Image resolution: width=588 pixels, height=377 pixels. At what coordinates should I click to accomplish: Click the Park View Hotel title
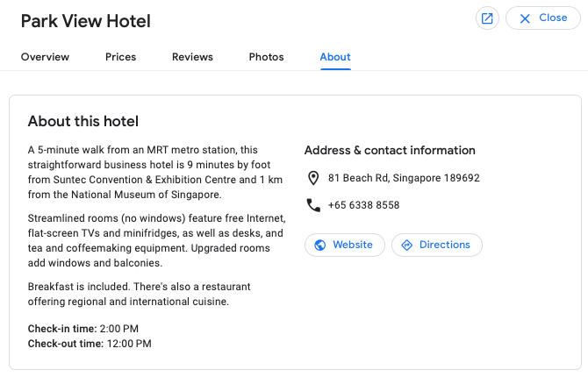point(86,21)
